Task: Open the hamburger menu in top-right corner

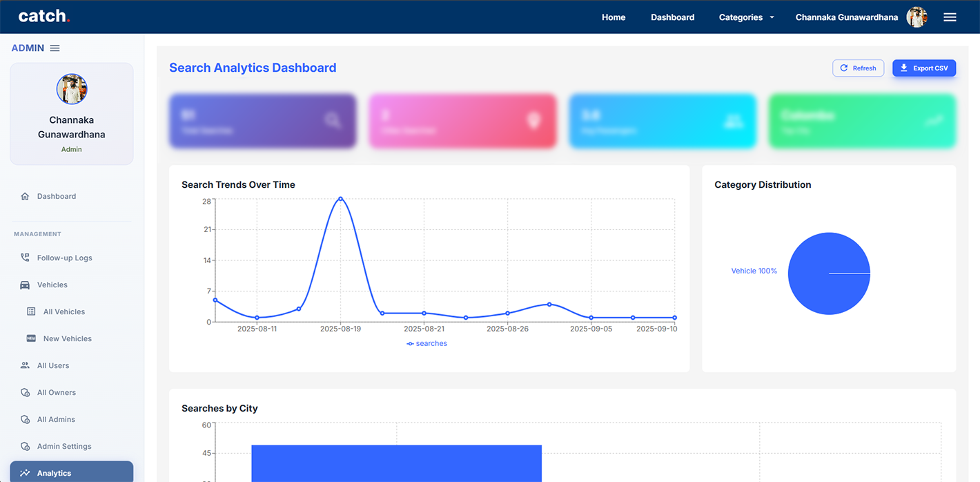Action: [950, 17]
